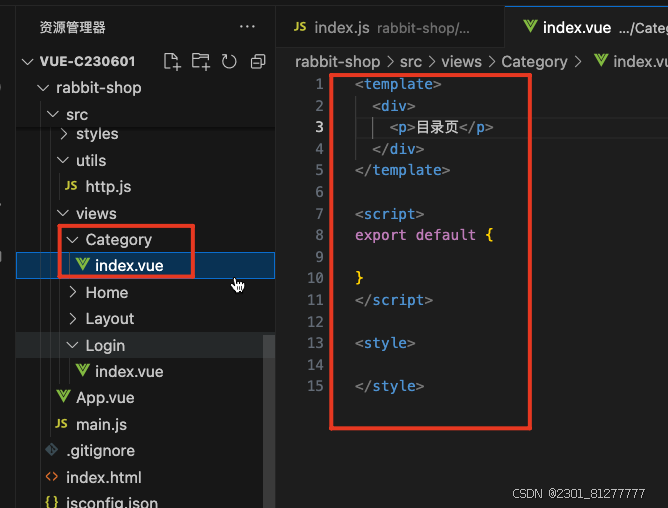Collapse the src folder chevron
The width and height of the screenshot is (668, 508).
(x=53, y=114)
